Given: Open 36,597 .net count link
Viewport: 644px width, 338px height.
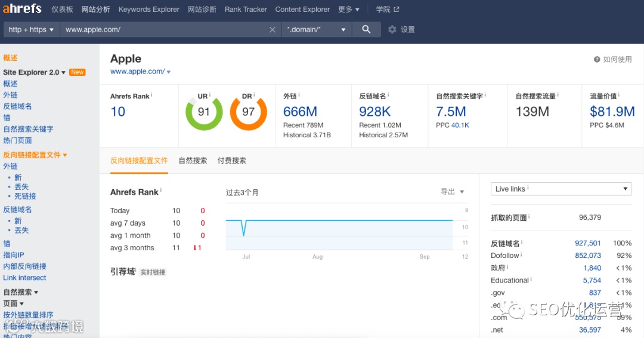Looking at the screenshot, I should tap(590, 330).
